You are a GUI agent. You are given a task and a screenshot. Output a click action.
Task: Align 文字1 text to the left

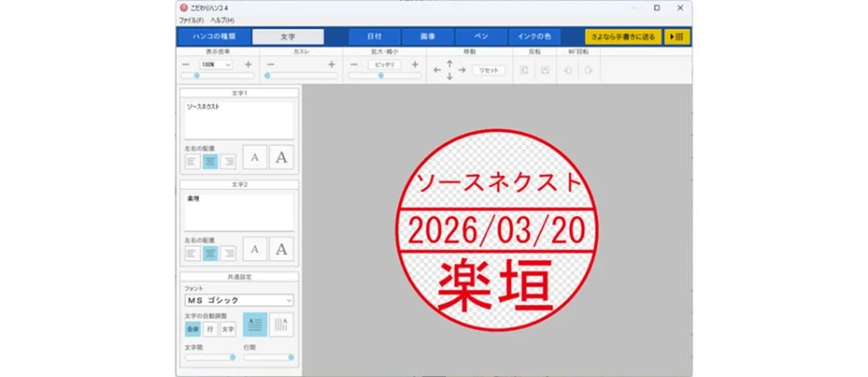tap(192, 160)
